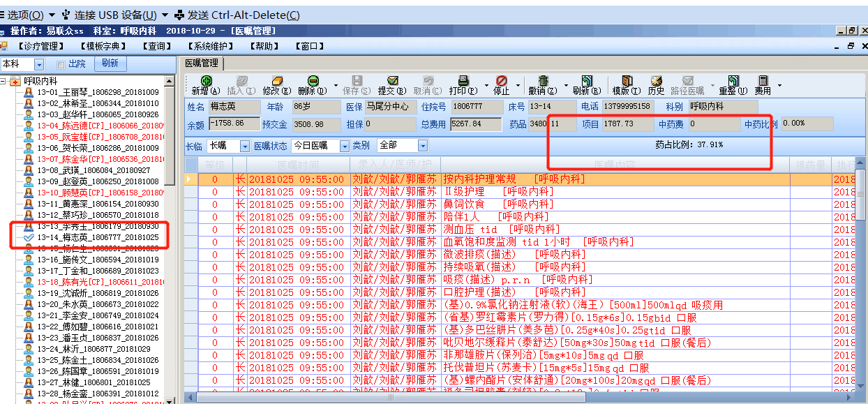Click the checkmark icon beside 13-14_梅志英
868x404 pixels.
29,237
